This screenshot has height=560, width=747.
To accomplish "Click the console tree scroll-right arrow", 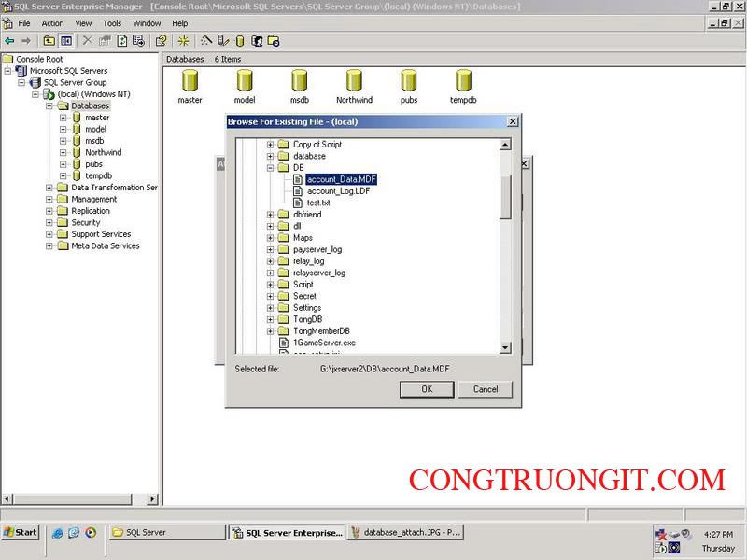I will (152, 499).
